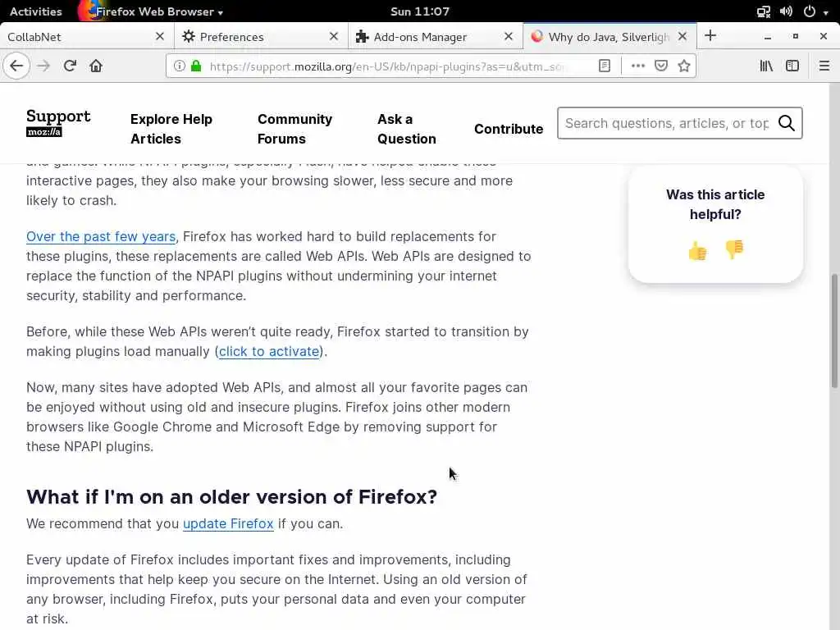
Task: Open the Library bookshelf icon
Action: tap(766, 66)
